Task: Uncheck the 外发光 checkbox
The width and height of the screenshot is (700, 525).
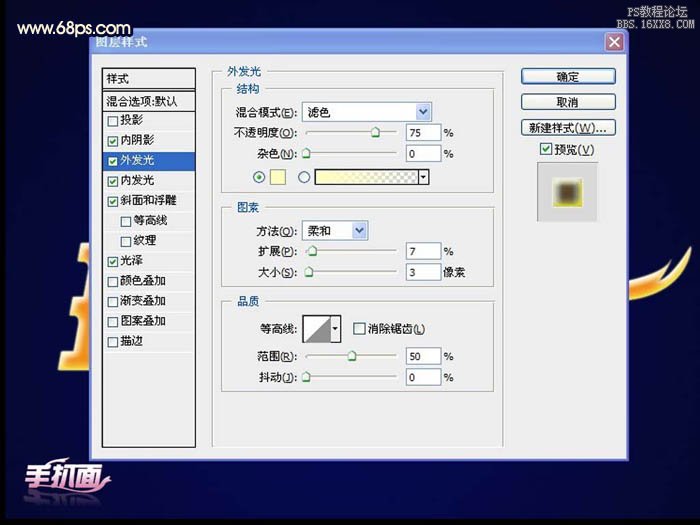Action: (113, 161)
